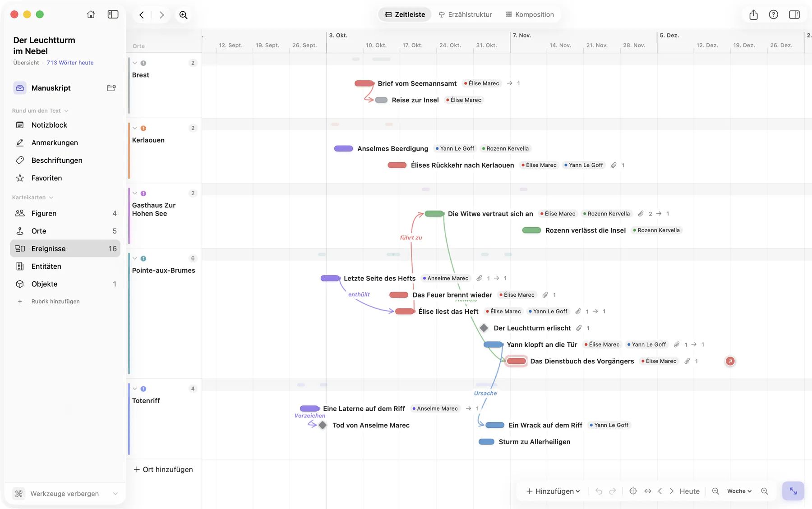
Task: Jump to previous period in bottom toolbar
Action: 660,491
